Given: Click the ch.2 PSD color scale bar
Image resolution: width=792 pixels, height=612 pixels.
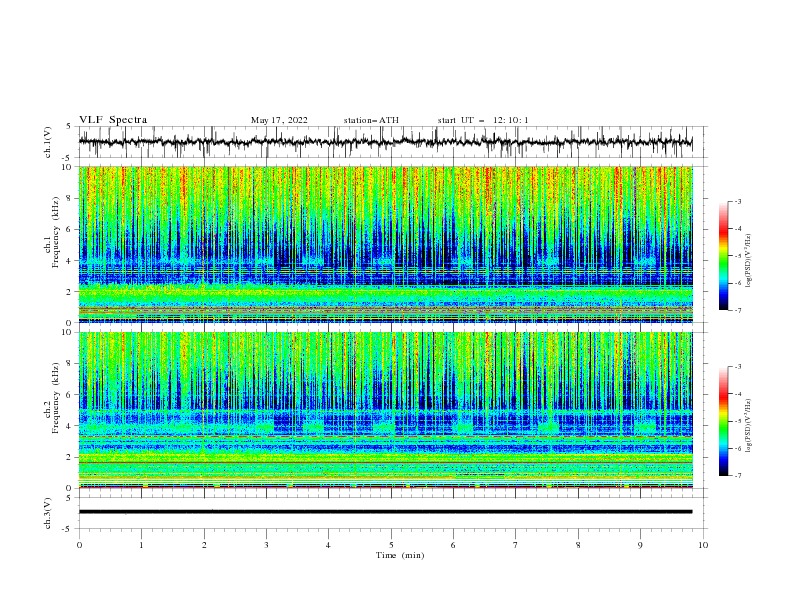Looking at the screenshot, I should coord(724,421).
